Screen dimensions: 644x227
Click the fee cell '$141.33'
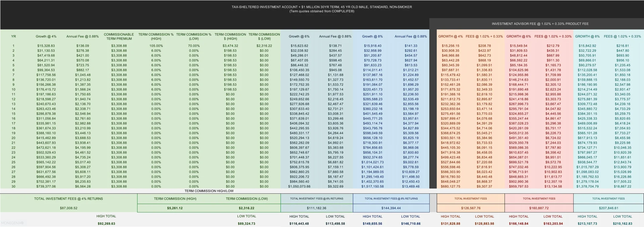point(411,46)
